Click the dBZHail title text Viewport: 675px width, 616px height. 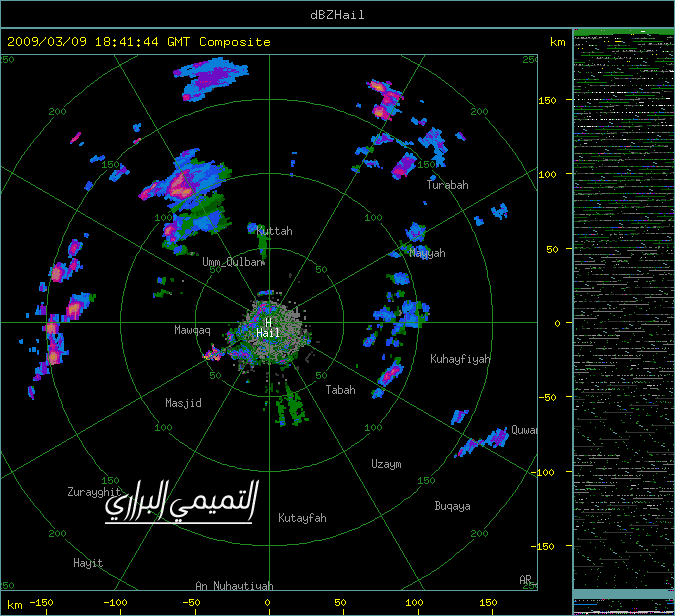coord(337,15)
